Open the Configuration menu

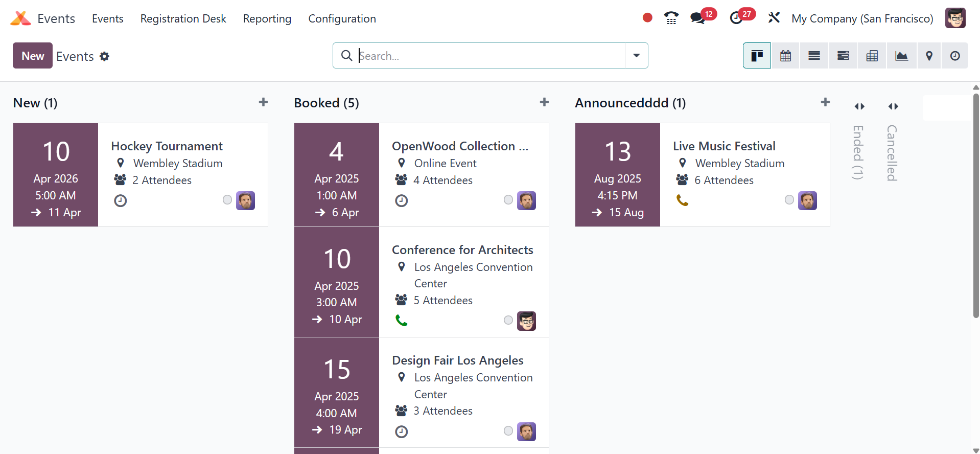pyautogui.click(x=342, y=19)
